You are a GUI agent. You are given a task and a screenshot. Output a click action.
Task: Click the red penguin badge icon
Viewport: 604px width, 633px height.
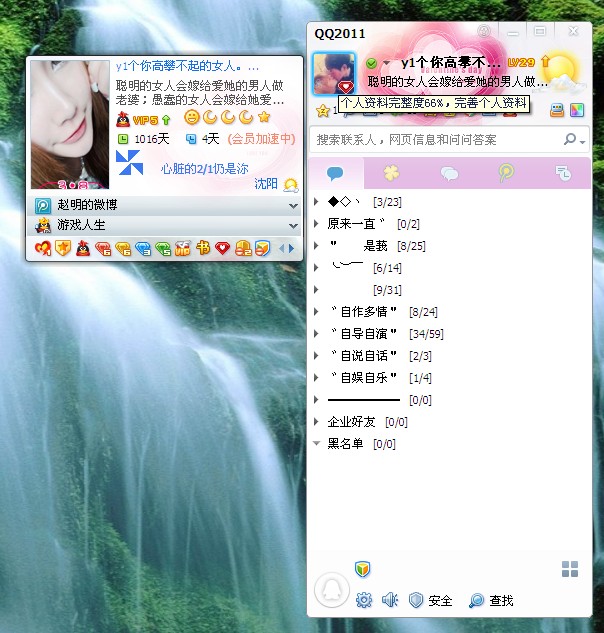click(83, 248)
